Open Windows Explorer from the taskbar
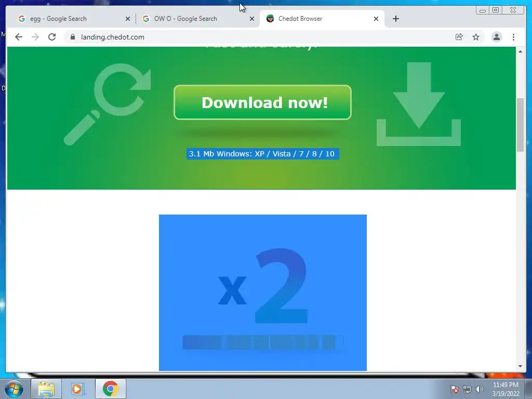The image size is (532, 399). point(46,389)
